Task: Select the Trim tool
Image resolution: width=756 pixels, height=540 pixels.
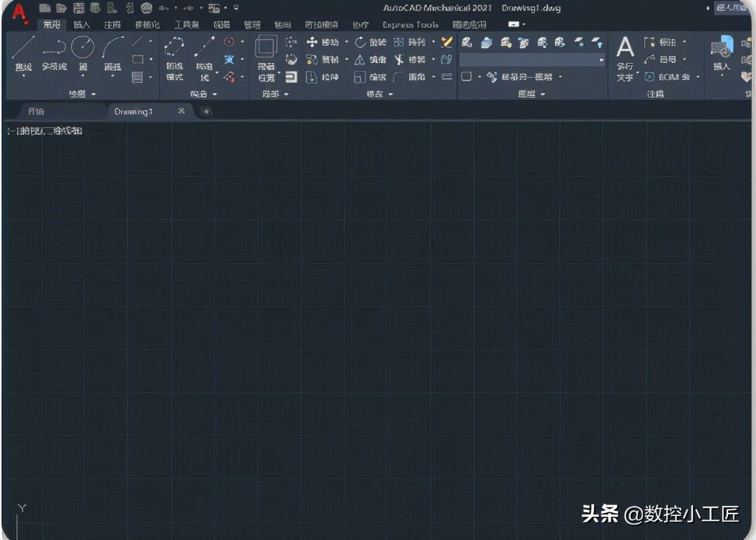Action: point(410,60)
